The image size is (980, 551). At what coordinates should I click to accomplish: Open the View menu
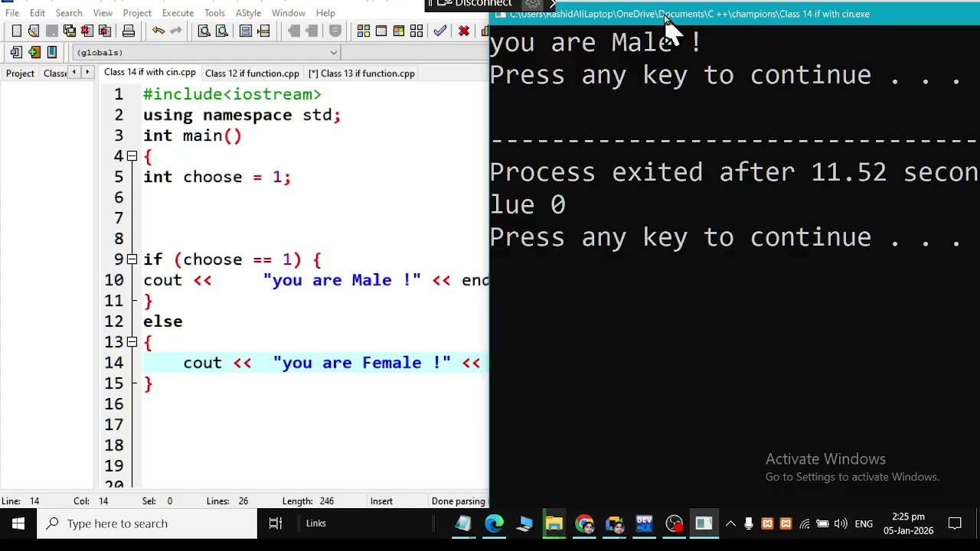[103, 13]
